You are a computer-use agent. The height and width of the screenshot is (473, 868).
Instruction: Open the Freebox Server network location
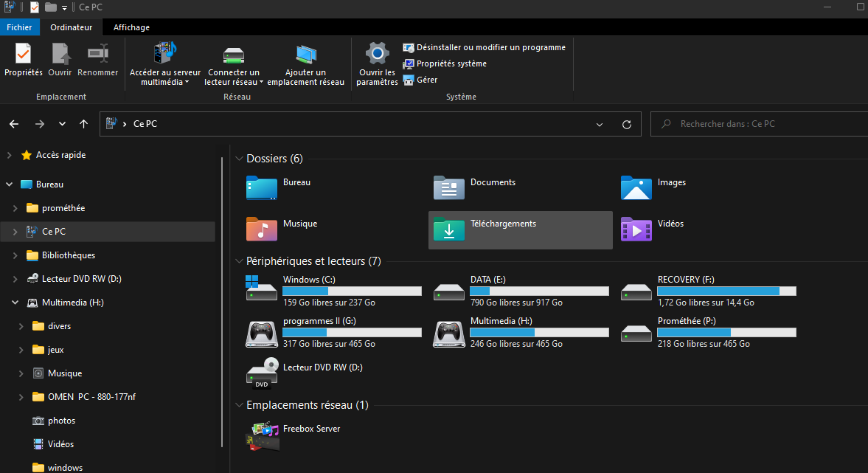311,429
